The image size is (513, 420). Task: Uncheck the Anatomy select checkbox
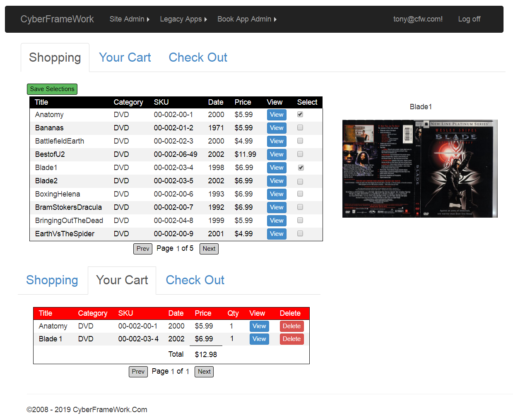pos(300,114)
